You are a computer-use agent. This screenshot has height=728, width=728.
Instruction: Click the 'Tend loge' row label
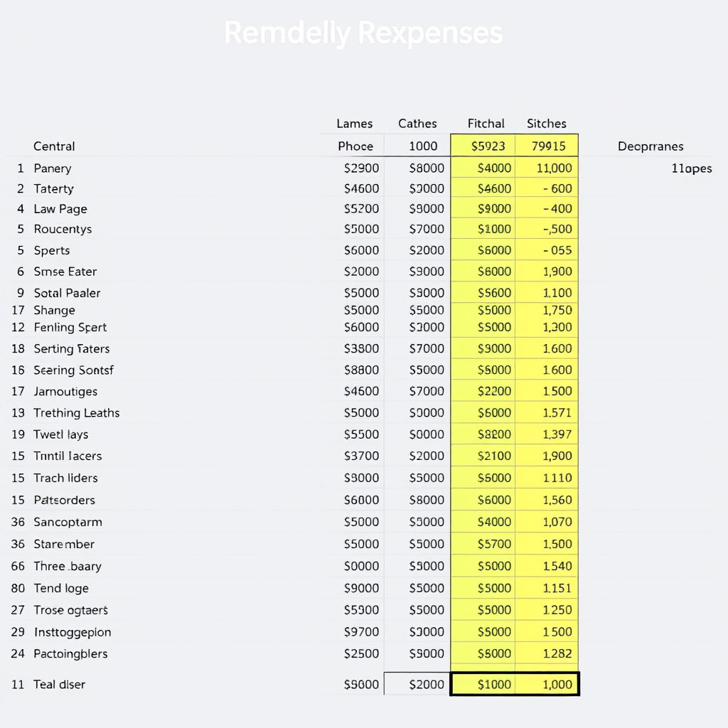click(x=61, y=588)
